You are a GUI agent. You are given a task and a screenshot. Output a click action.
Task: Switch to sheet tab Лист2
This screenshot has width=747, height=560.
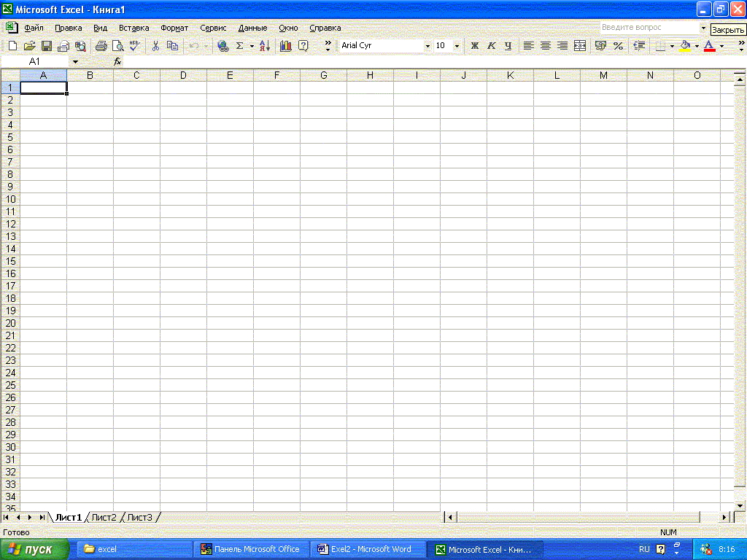pos(104,517)
